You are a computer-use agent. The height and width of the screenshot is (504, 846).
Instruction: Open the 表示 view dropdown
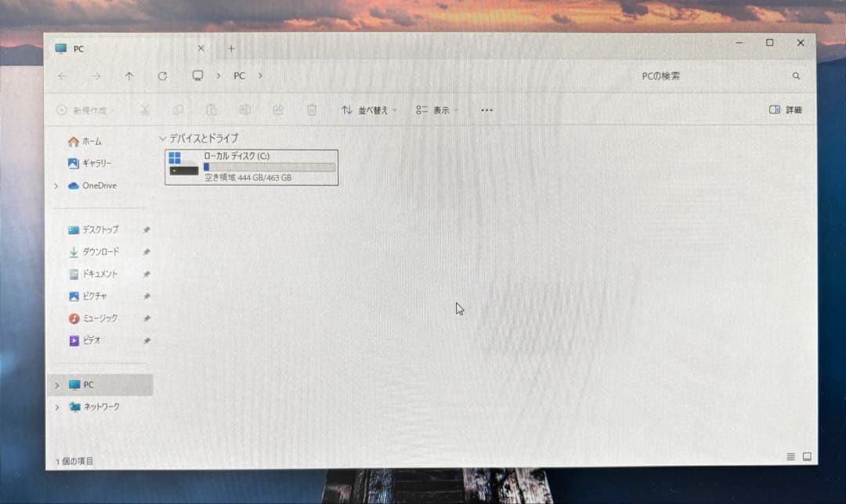436,110
